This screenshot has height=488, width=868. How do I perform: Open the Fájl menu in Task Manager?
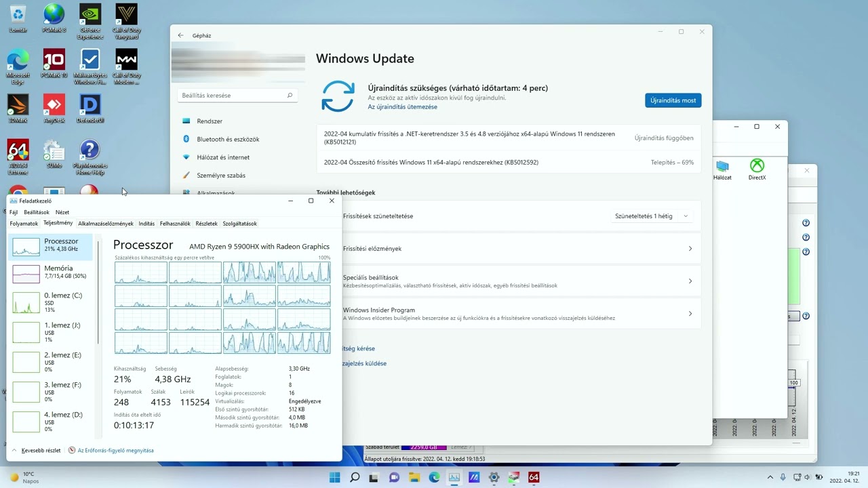pos(14,212)
